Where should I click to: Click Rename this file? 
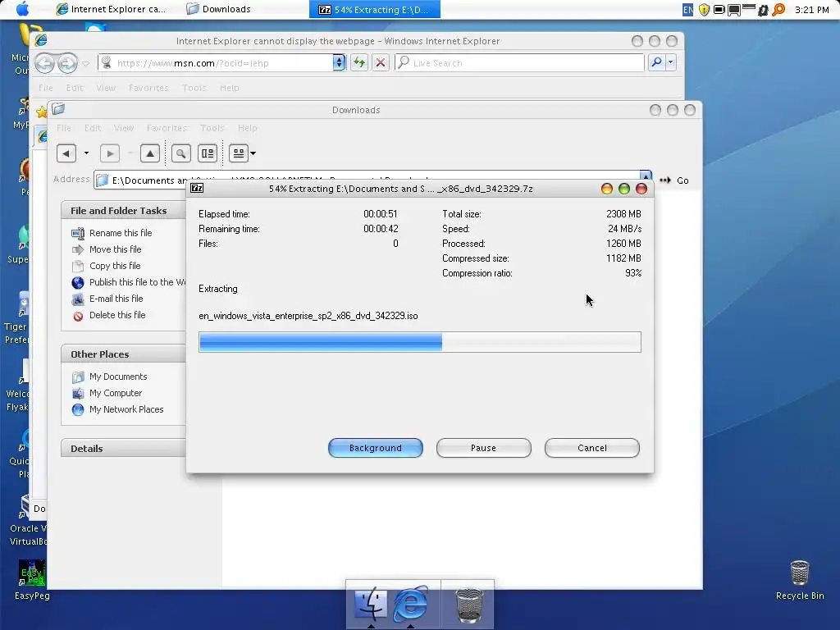[121, 233]
